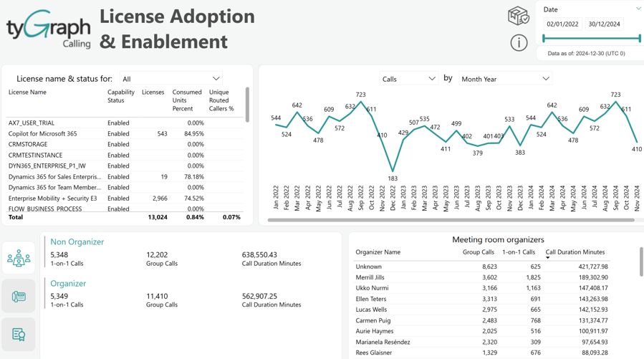Select the Lucas Wells organizer row
The image size is (644, 359).
(x=482, y=310)
